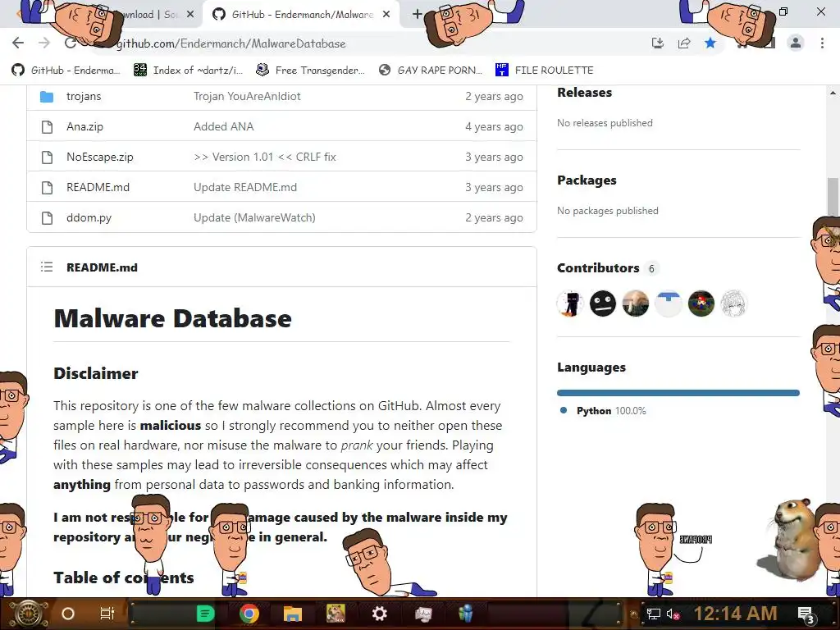Click the file icon beside Ana.zip
The height and width of the screenshot is (630, 840).
click(47, 127)
